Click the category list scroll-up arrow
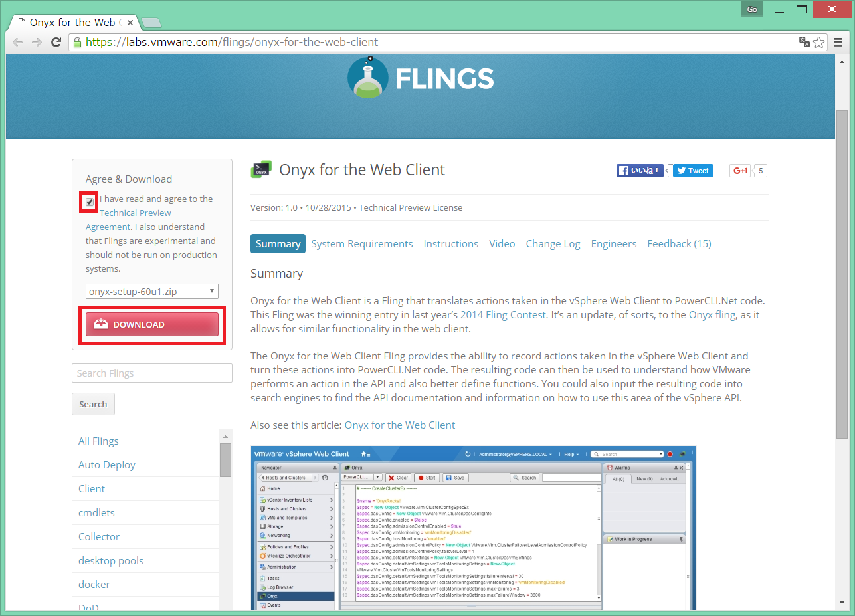855x616 pixels. (x=225, y=437)
